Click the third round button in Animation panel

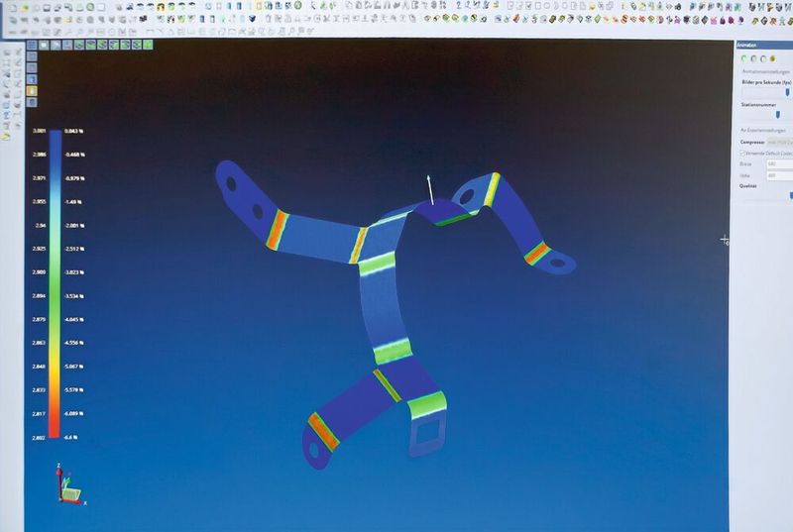tap(763, 58)
